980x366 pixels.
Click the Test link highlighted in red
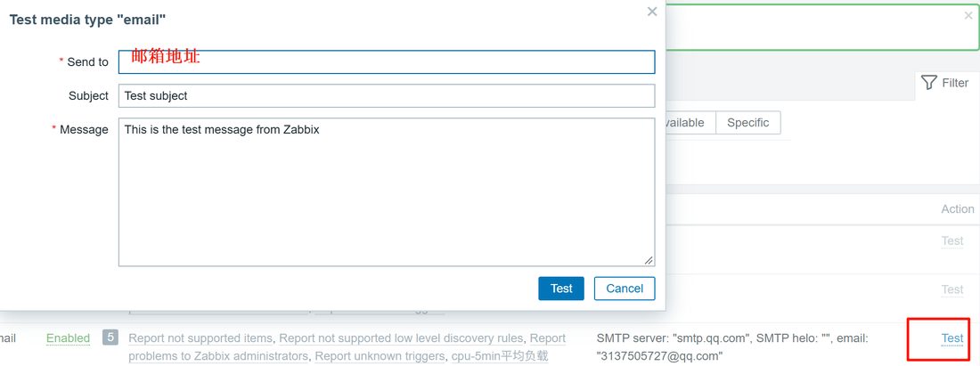coord(951,338)
